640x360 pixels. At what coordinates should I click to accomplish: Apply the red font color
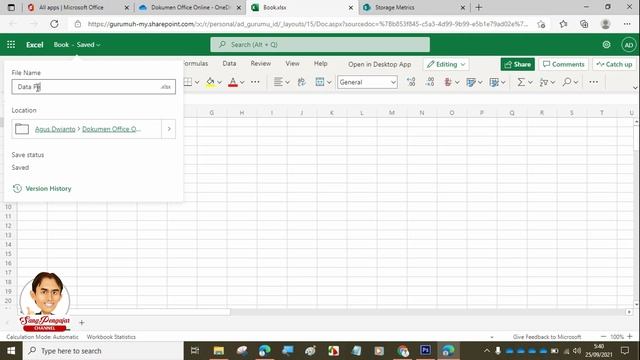[x=233, y=82]
